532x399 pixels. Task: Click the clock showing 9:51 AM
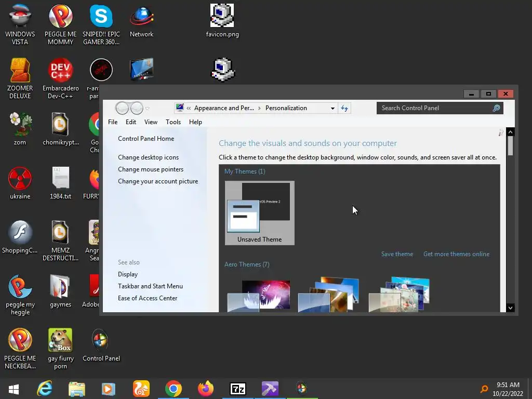pos(508,385)
